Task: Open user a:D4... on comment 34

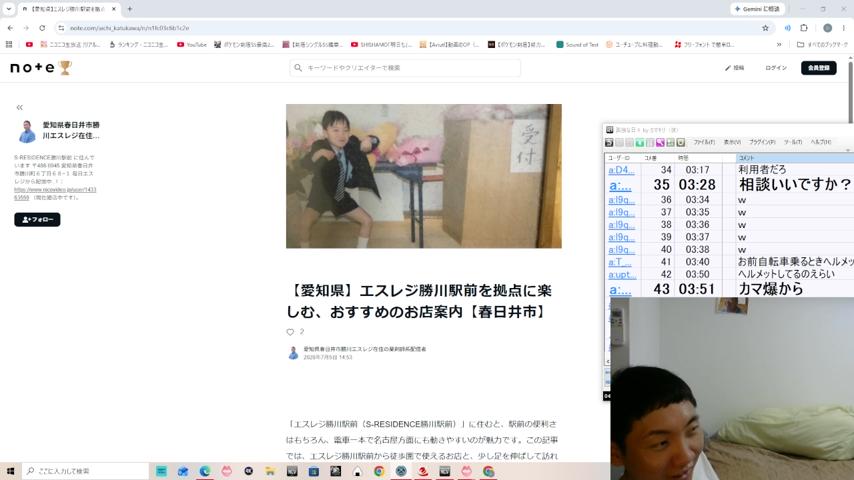Action: coord(621,170)
